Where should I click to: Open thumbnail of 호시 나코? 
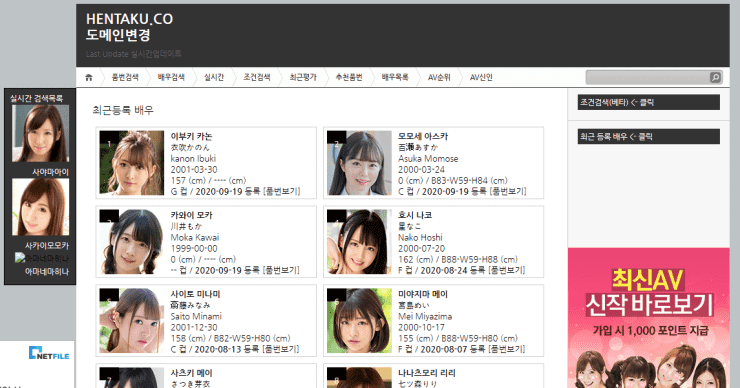[x=359, y=242]
